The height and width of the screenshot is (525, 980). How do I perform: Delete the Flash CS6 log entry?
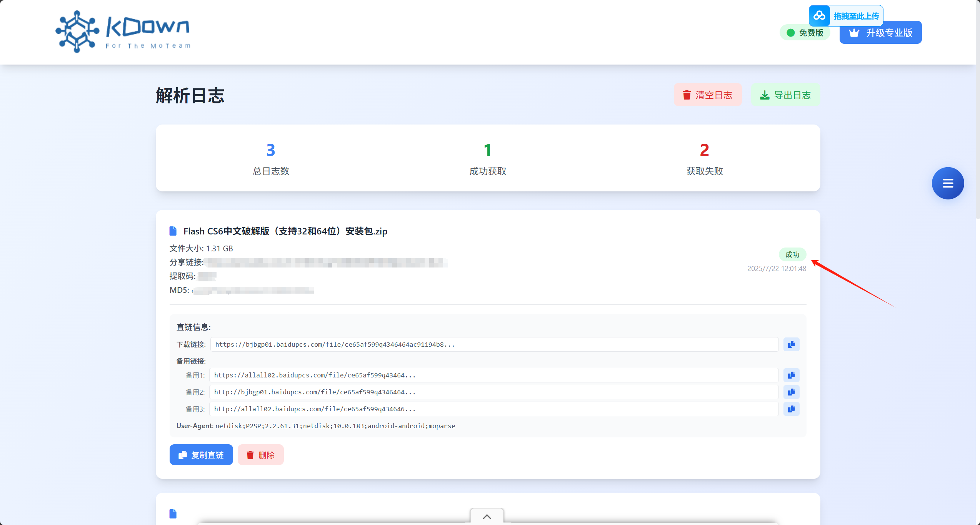(x=260, y=455)
